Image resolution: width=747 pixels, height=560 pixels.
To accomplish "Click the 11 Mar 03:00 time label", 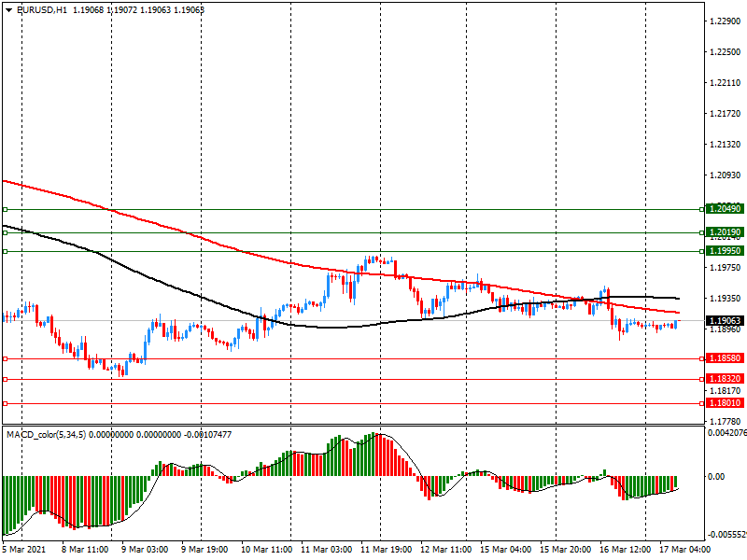I will point(326,550).
